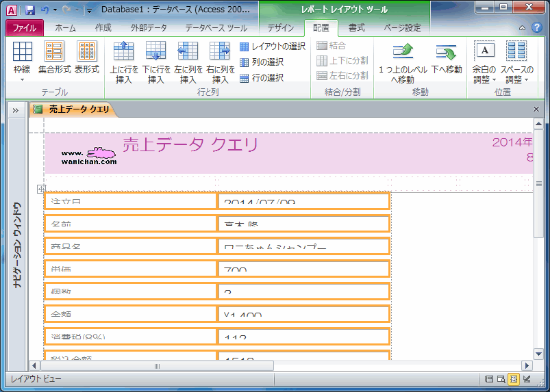Select the 2014/07/09 date value cell

303,200
